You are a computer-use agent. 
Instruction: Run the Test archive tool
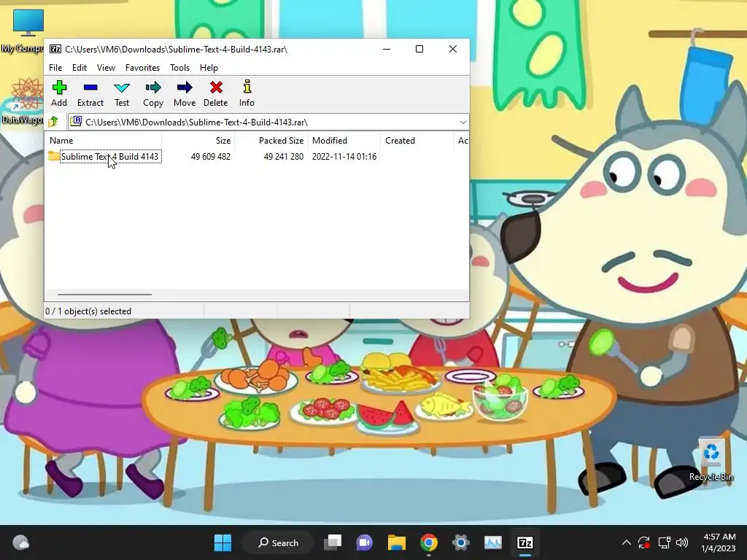(x=122, y=93)
